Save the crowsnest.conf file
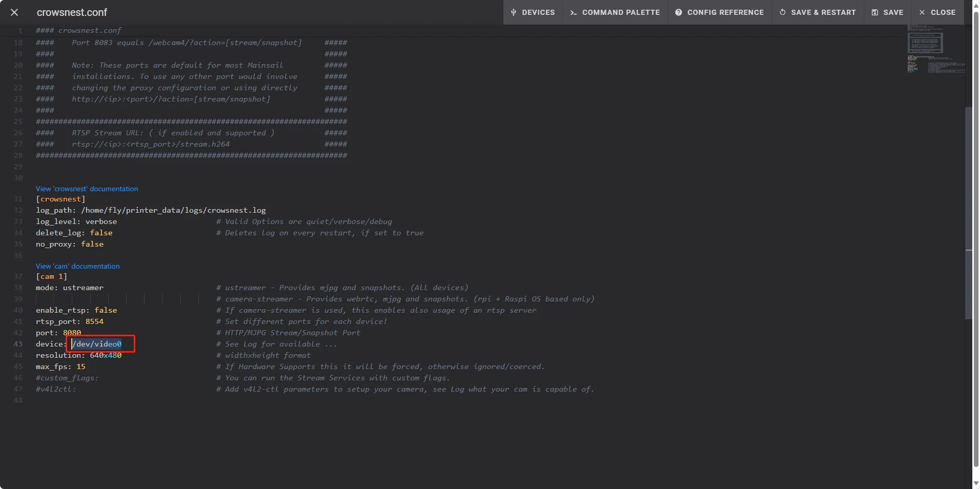This screenshot has width=980, height=489. pyautogui.click(x=888, y=12)
